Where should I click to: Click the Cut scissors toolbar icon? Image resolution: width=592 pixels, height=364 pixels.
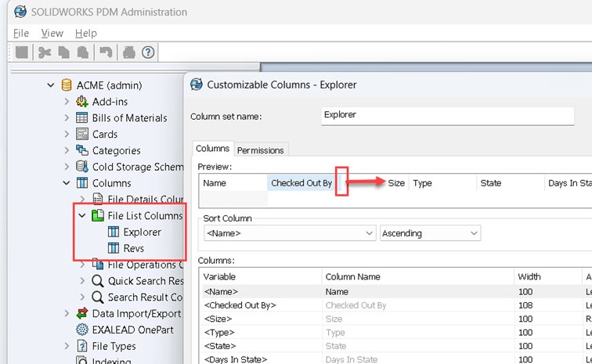45,52
